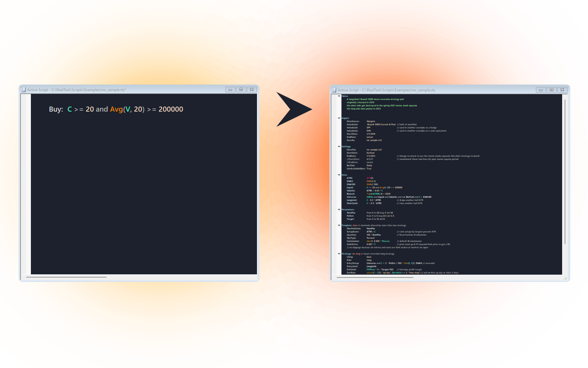Minimize the Buy formula script window
Image resolution: width=588 pixels, height=368 pixels.
230,90
